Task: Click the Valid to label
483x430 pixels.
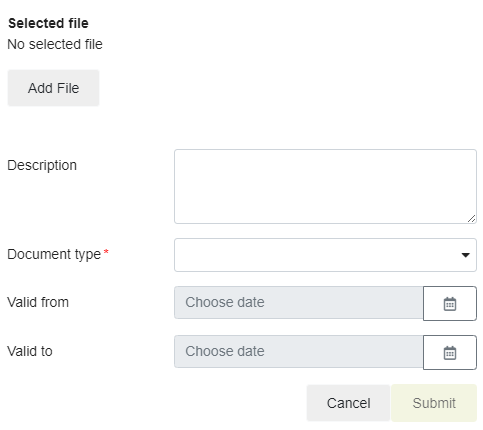Action: (30, 351)
